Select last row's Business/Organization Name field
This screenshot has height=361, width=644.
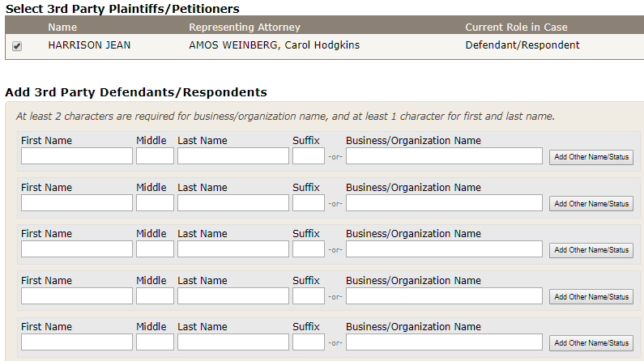(x=444, y=342)
